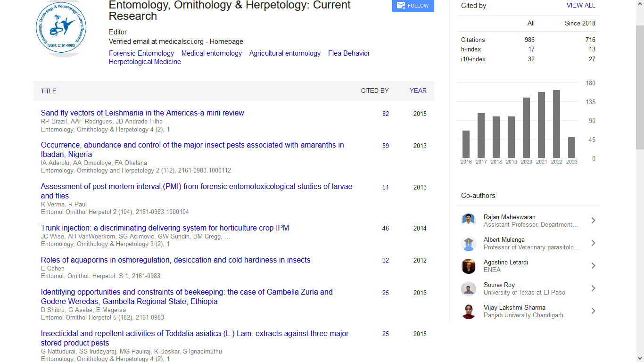Expand chevron next to Rajan Maheswaran
Screen dimensions: 644x362
pos(593,221)
